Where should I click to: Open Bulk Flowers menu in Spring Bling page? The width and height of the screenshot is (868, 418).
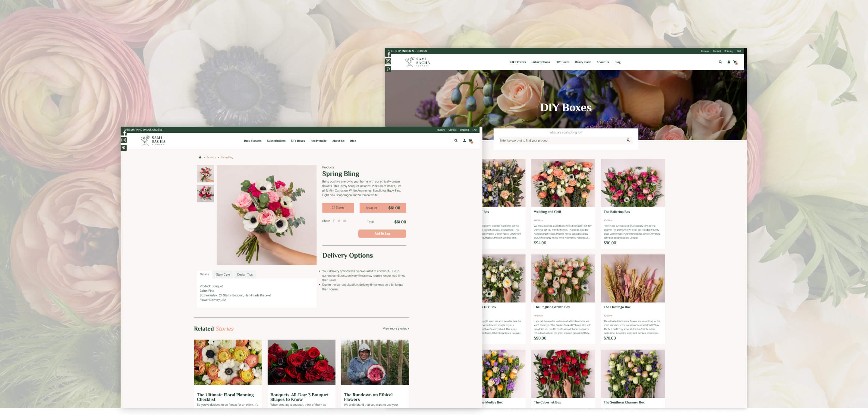click(253, 141)
